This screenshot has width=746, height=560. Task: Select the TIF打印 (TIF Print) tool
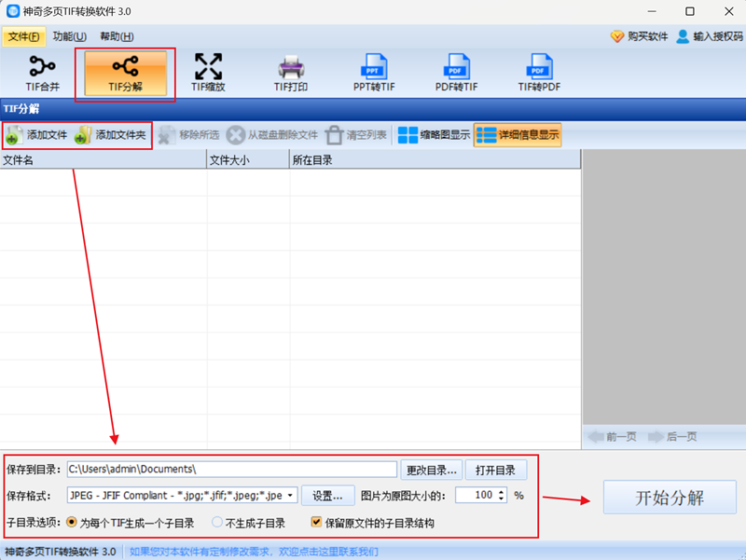pyautogui.click(x=292, y=72)
